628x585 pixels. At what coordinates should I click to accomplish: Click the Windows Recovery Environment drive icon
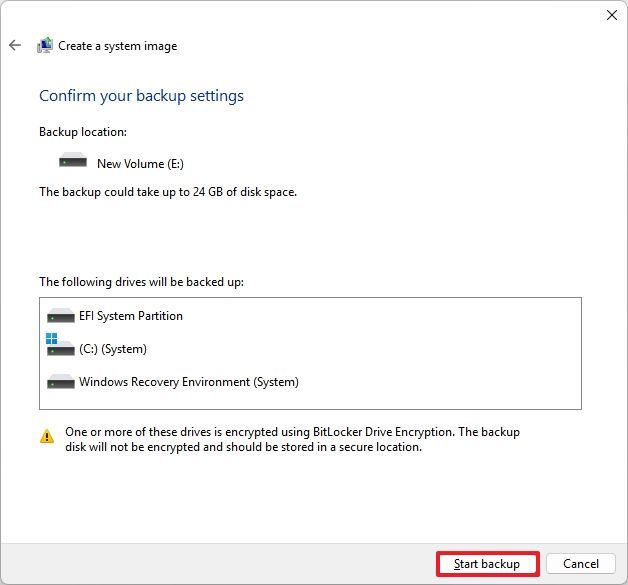pos(61,382)
